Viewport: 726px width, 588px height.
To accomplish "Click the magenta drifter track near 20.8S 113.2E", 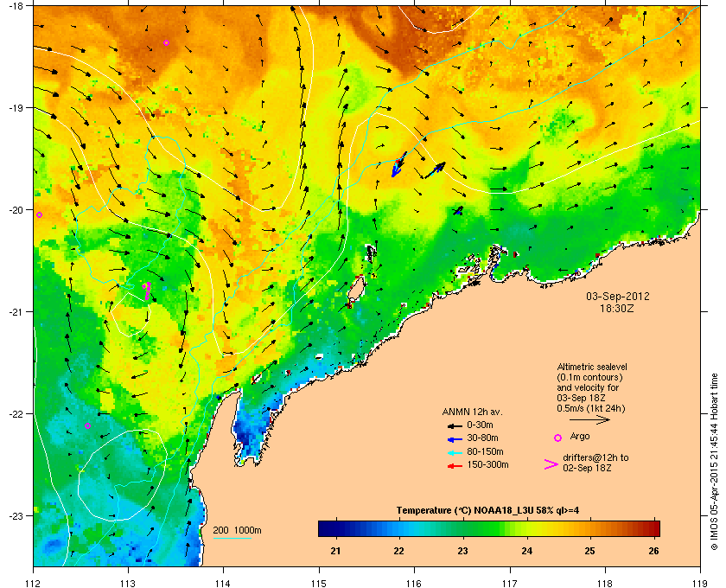I will tap(146, 290).
